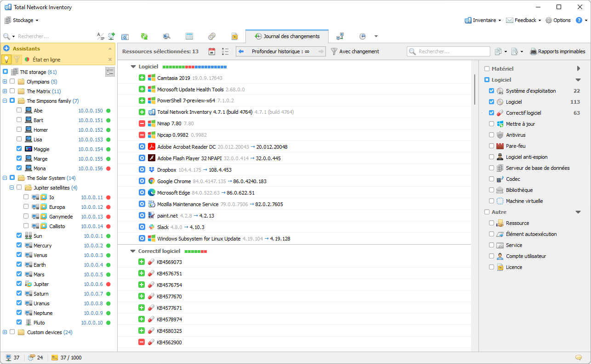The width and height of the screenshot is (591, 364).
Task: Click the network map tab icon
Action: (x=340, y=36)
